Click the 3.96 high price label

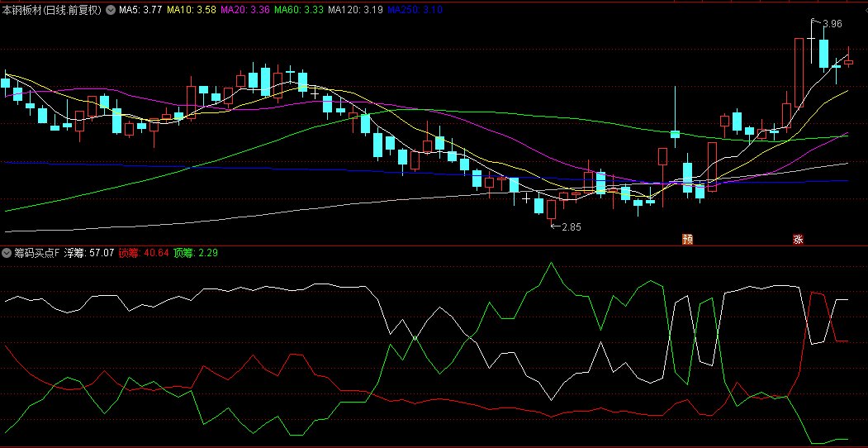tap(832, 24)
